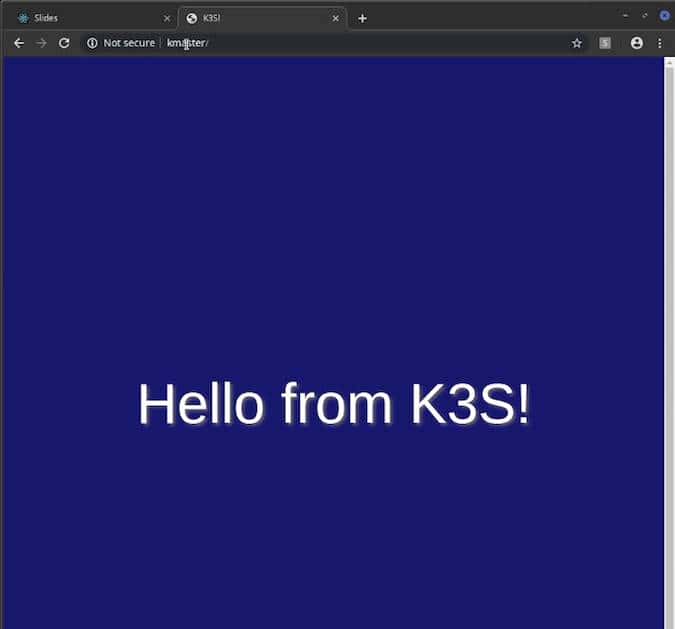The width and height of the screenshot is (675, 629).
Task: Minimize the browser window
Action: (625, 16)
